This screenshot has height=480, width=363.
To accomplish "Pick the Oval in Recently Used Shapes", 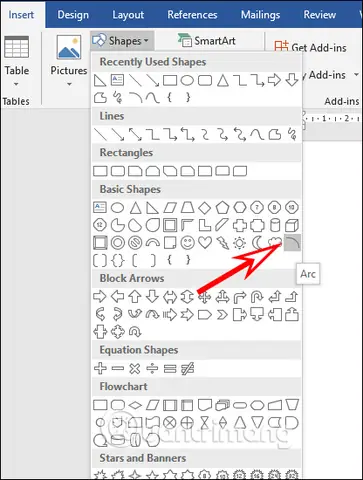I will 187,80.
